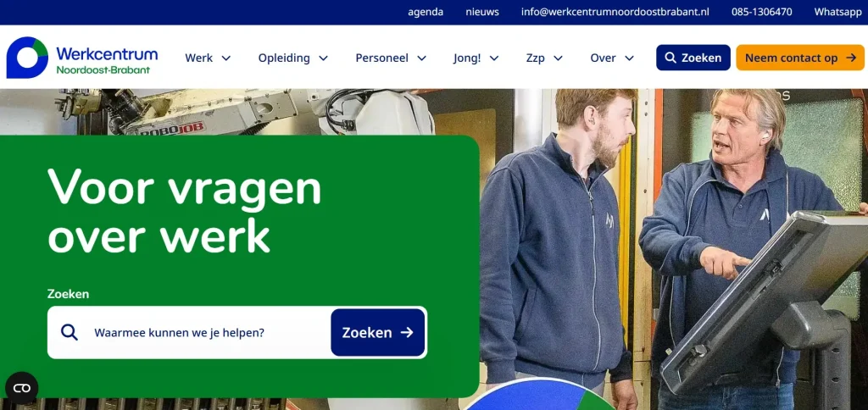Viewport: 868px width, 410px height.
Task: Expand the Over dropdown chevron
Action: tap(629, 58)
